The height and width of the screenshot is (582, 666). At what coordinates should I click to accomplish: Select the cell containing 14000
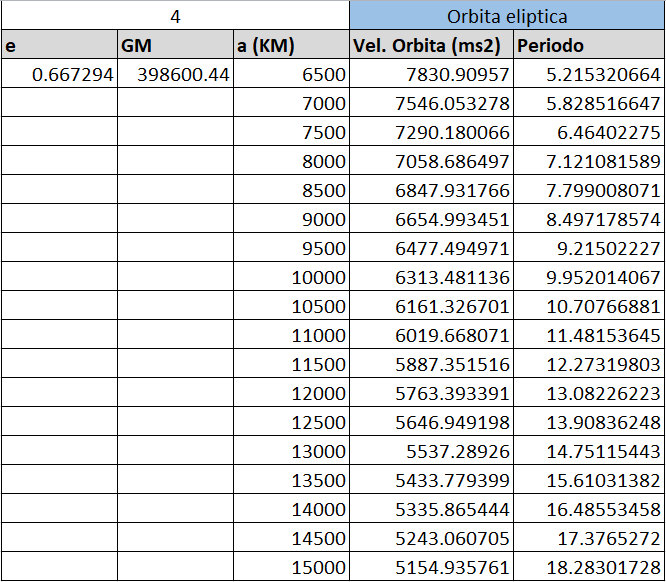click(x=291, y=509)
